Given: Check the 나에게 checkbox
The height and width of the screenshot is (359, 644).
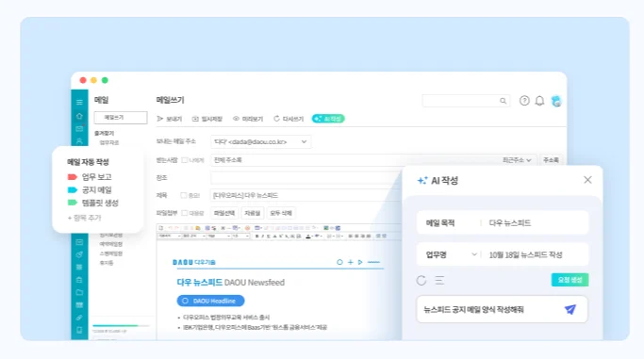Looking at the screenshot, I should tap(185, 160).
